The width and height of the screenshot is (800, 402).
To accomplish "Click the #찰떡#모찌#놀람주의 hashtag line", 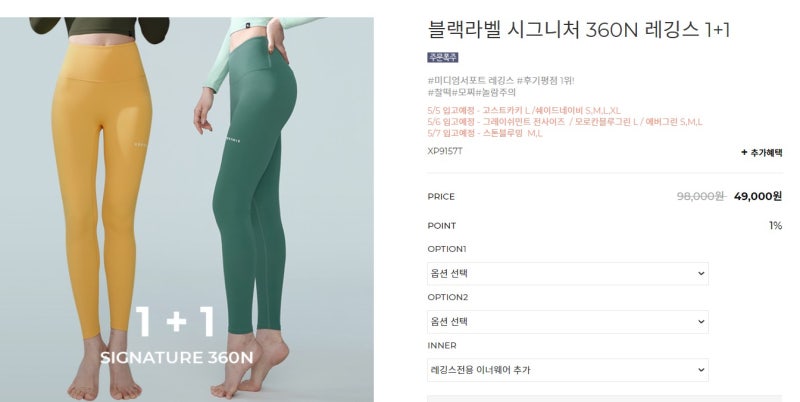I will point(471,92).
